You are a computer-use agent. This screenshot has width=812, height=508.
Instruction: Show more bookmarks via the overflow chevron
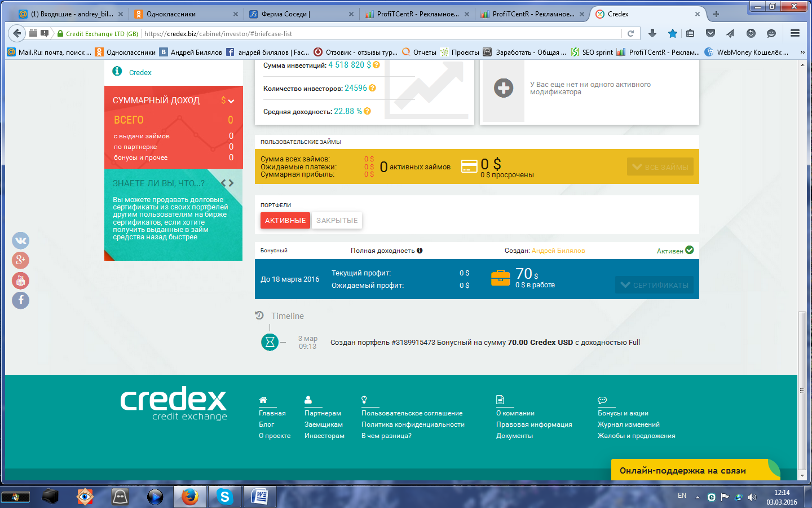802,52
